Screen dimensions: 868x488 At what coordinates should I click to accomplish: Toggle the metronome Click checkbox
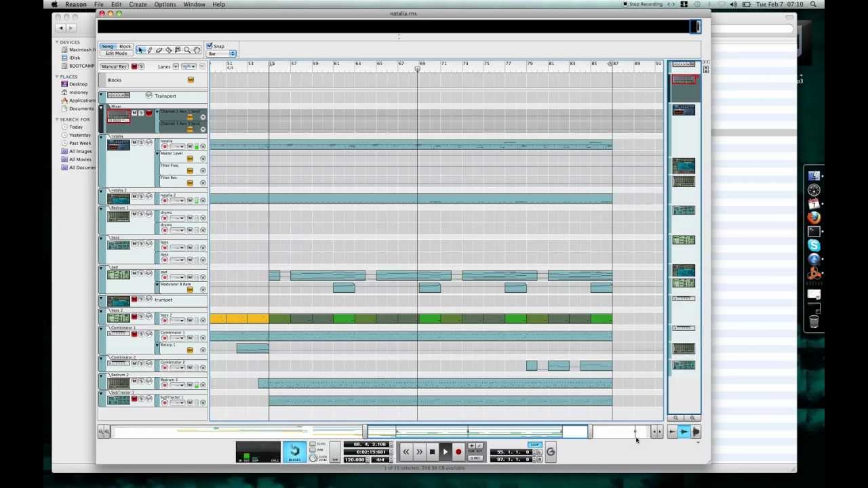(x=313, y=445)
